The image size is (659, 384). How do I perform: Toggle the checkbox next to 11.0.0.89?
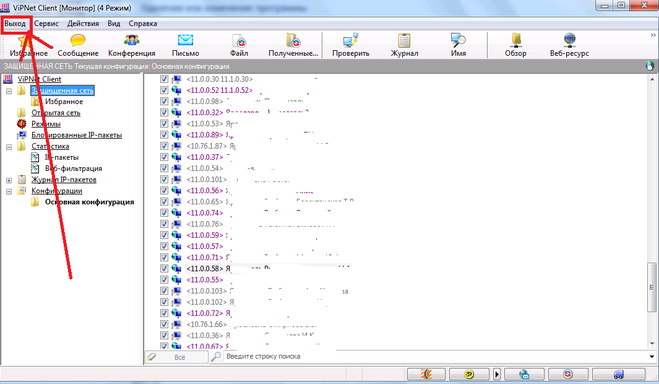164,134
